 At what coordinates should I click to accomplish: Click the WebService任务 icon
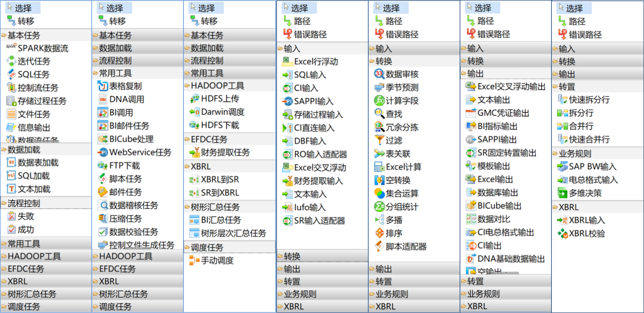pyautogui.click(x=103, y=152)
